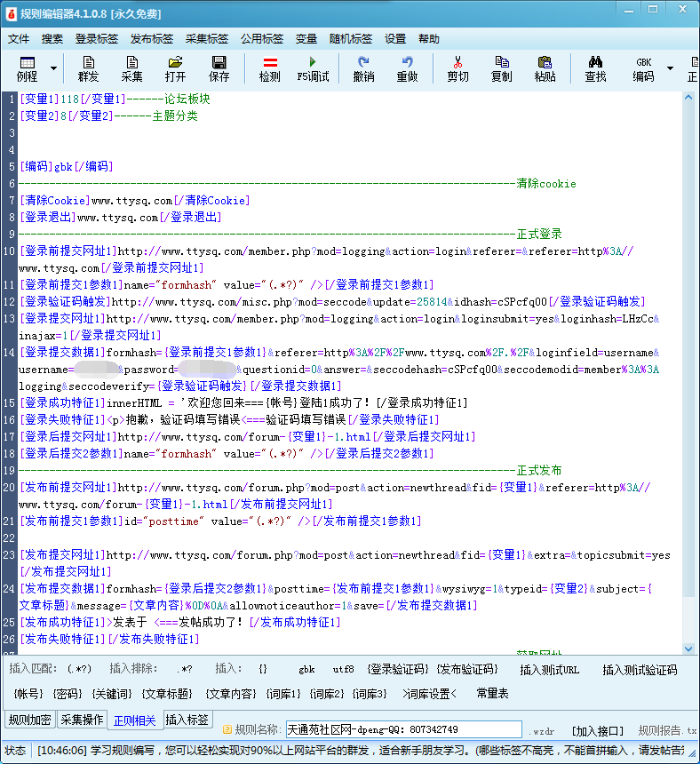Open a file with the 打开 icon
This screenshot has width=700, height=764.
[176, 68]
